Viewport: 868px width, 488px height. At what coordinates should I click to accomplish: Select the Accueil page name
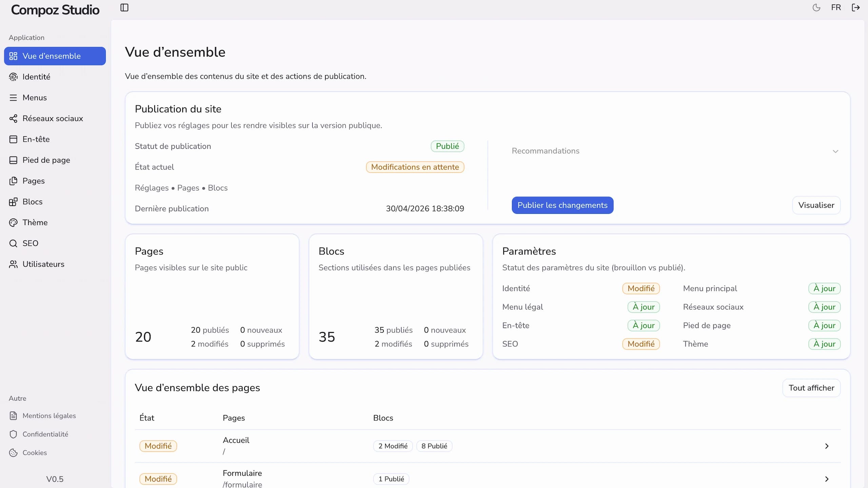point(236,440)
